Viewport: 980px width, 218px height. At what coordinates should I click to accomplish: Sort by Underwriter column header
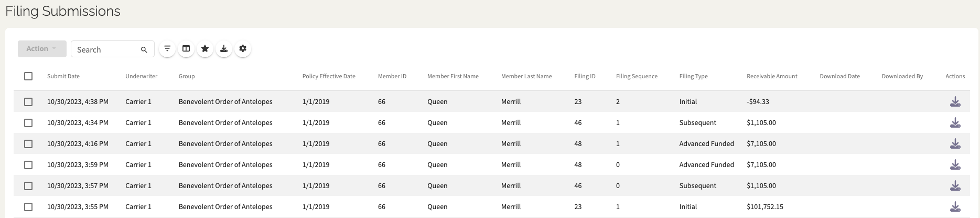[x=142, y=76]
